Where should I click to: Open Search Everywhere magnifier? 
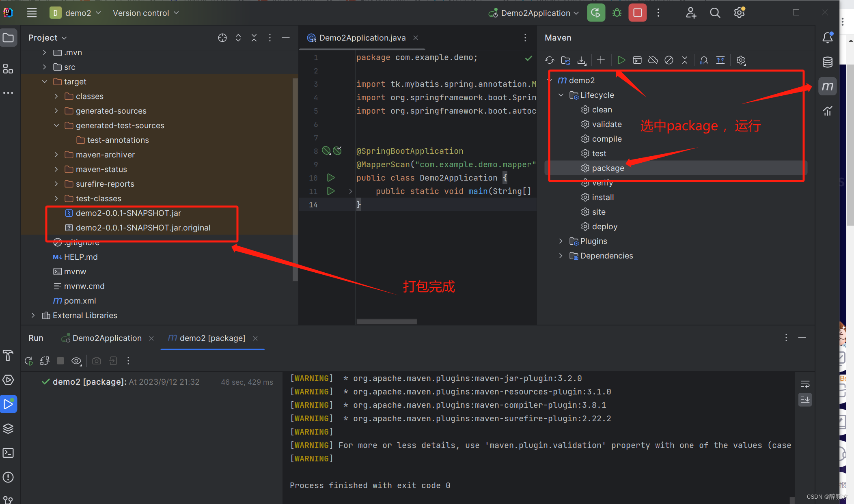715,13
